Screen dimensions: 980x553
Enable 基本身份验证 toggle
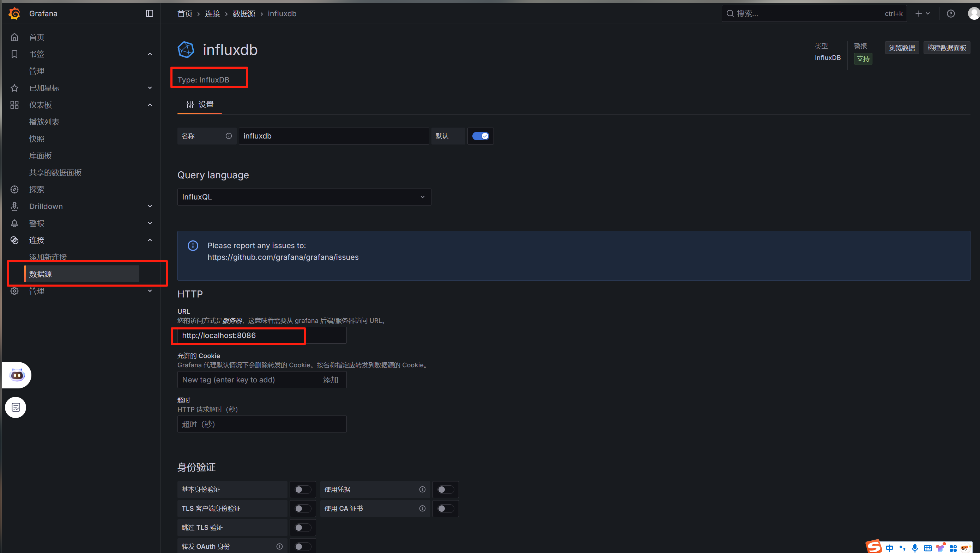pyautogui.click(x=303, y=490)
